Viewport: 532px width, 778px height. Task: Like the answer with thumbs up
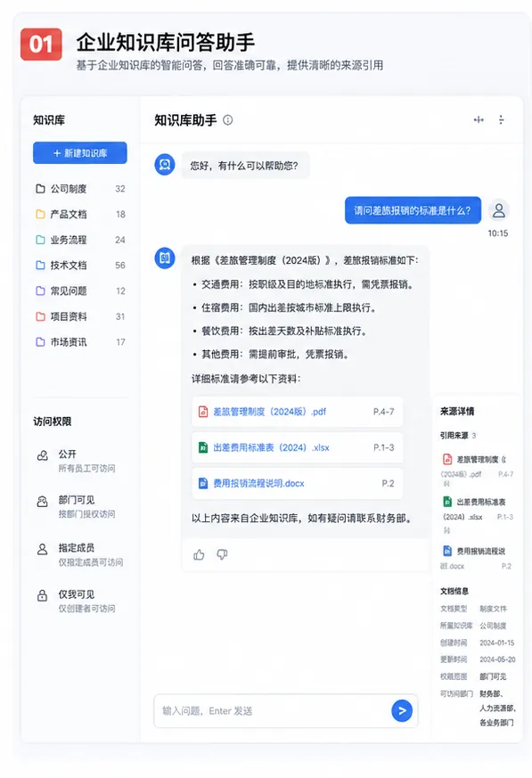coord(199,554)
